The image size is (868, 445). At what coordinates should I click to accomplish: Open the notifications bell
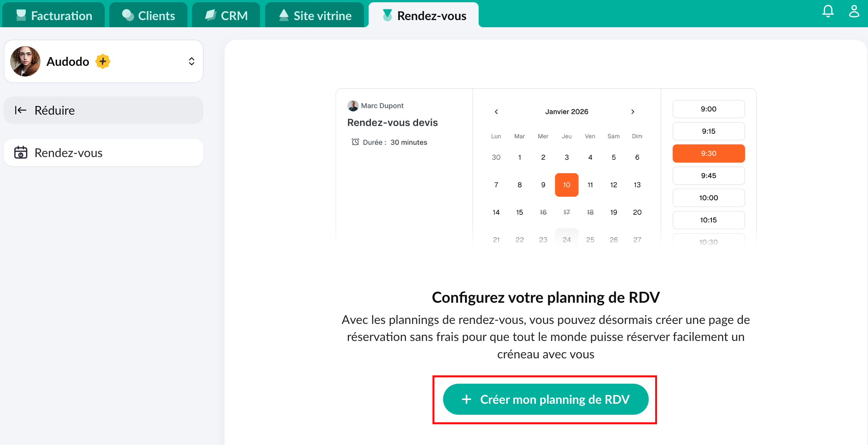pos(828,11)
